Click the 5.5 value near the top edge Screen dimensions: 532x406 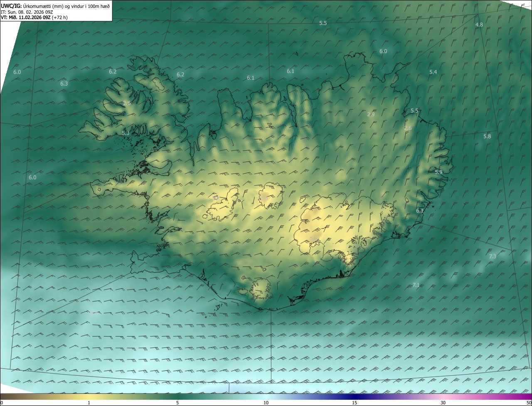point(323,23)
